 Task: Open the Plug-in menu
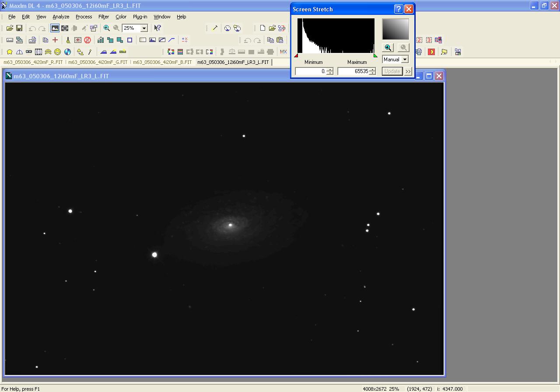point(140,17)
